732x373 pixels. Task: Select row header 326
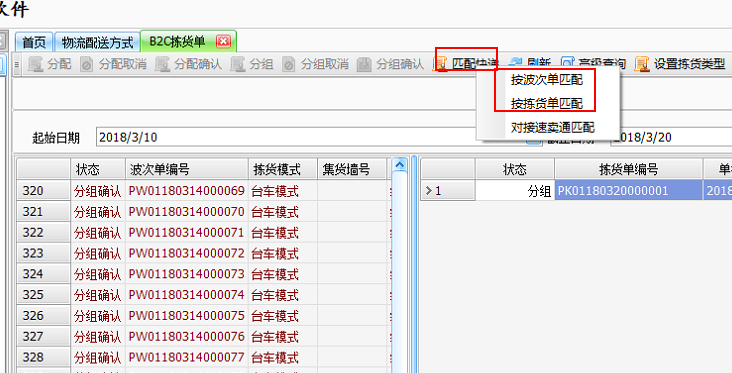pos(43,316)
